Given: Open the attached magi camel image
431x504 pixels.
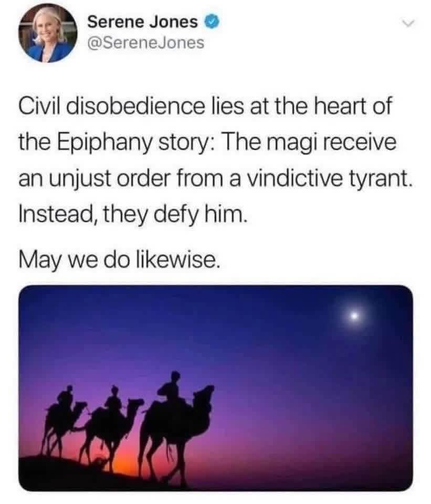Looking at the screenshot, I should (x=216, y=388).
